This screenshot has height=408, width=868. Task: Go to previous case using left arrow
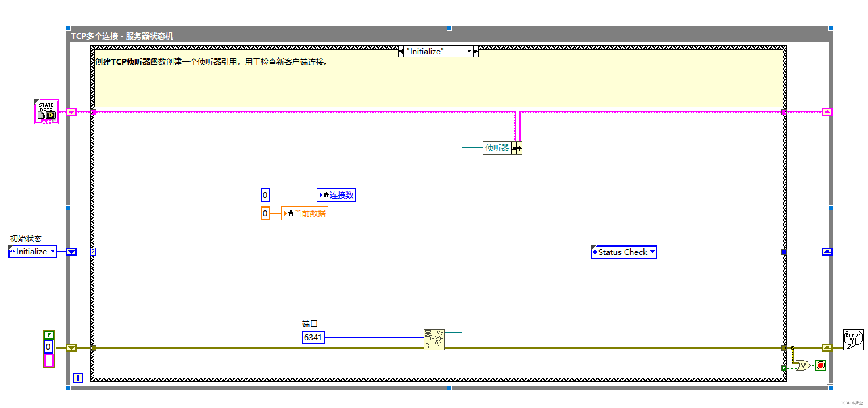tap(401, 51)
